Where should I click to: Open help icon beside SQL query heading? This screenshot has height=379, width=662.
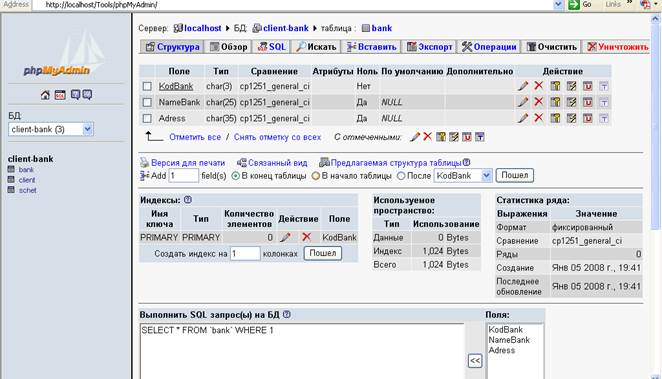287,314
